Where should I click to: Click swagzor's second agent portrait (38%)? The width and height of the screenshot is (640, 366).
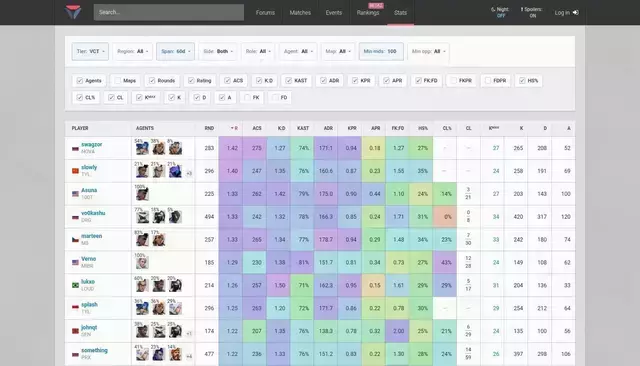coord(158,148)
